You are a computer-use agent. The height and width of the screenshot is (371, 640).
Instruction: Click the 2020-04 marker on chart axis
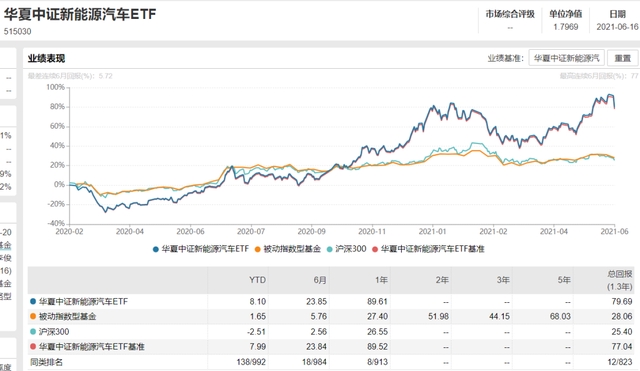[130, 231]
